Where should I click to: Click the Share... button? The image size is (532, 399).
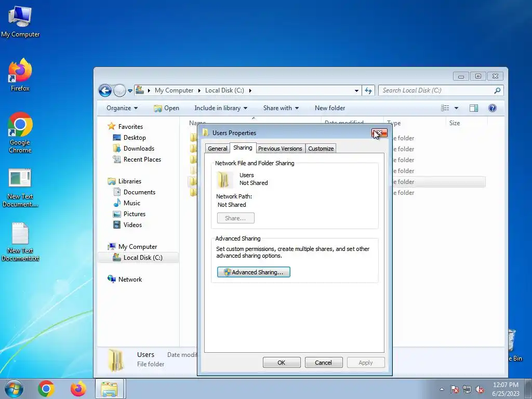click(235, 218)
